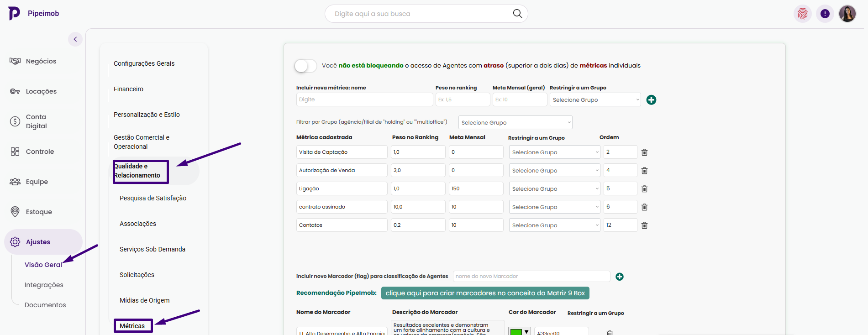The width and height of the screenshot is (868, 335).
Task: Delete the Ligação metric row
Action: (x=644, y=189)
